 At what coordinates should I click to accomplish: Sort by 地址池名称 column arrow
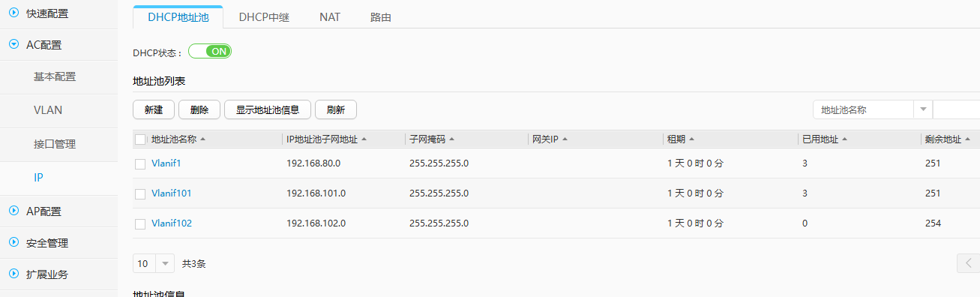203,139
